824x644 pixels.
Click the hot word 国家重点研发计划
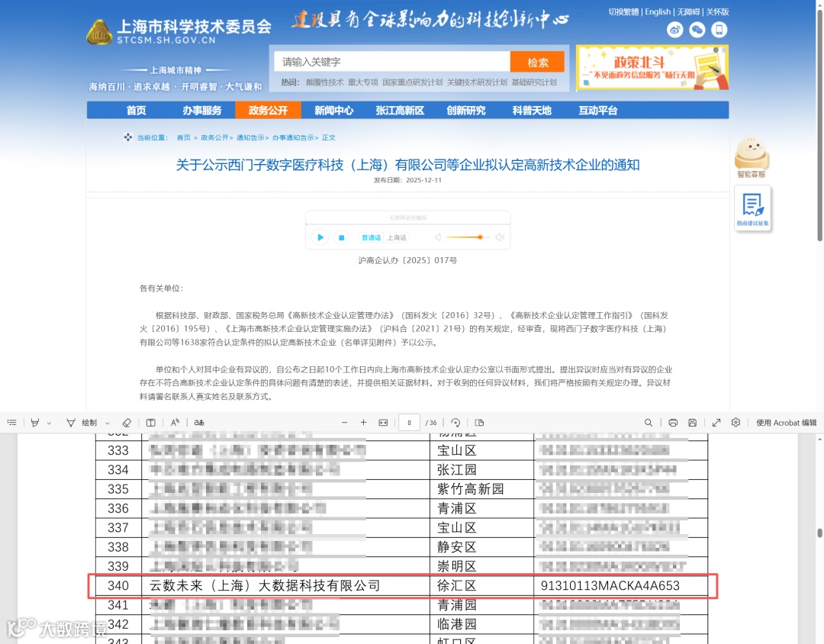[x=413, y=82]
